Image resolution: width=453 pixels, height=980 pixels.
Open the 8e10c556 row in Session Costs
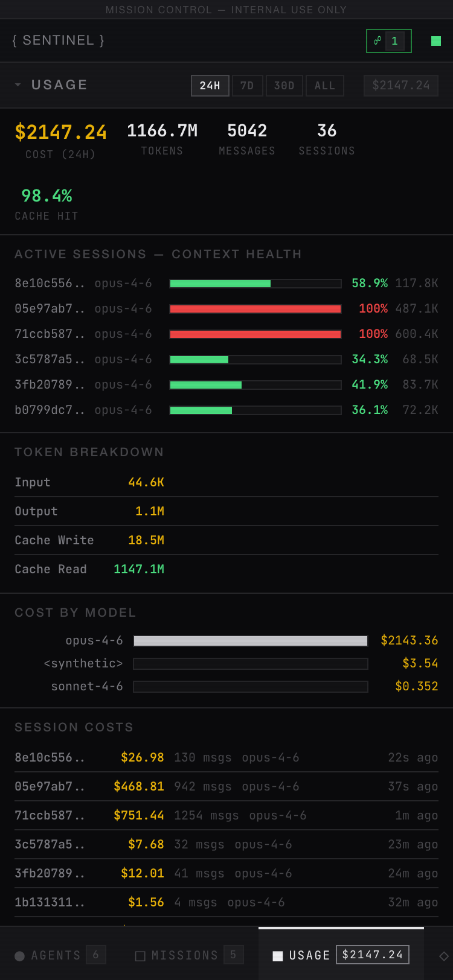226,758
